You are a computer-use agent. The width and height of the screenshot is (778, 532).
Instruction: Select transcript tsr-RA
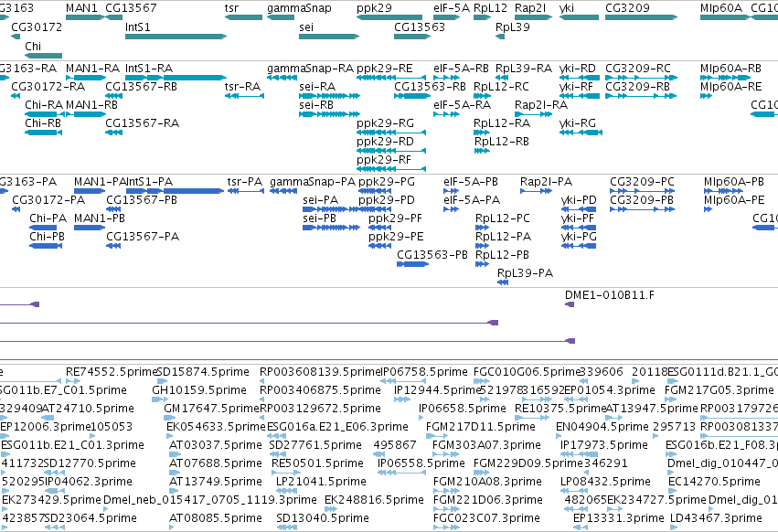tap(245, 96)
